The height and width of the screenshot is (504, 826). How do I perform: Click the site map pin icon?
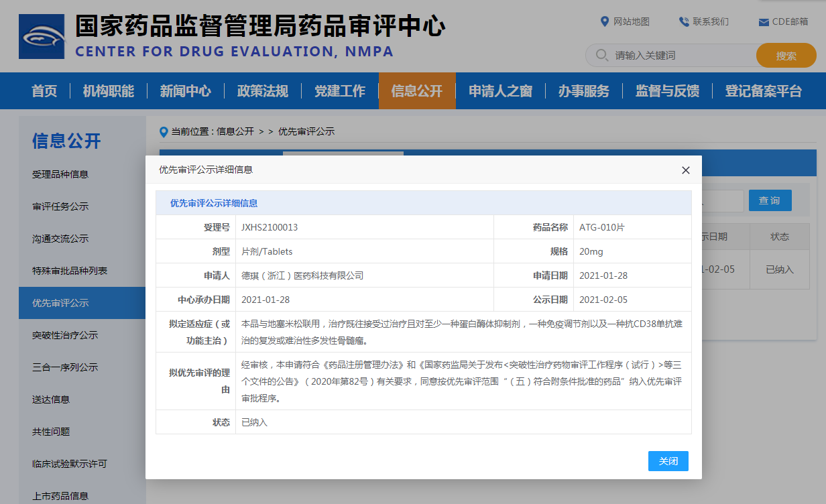pyautogui.click(x=605, y=21)
